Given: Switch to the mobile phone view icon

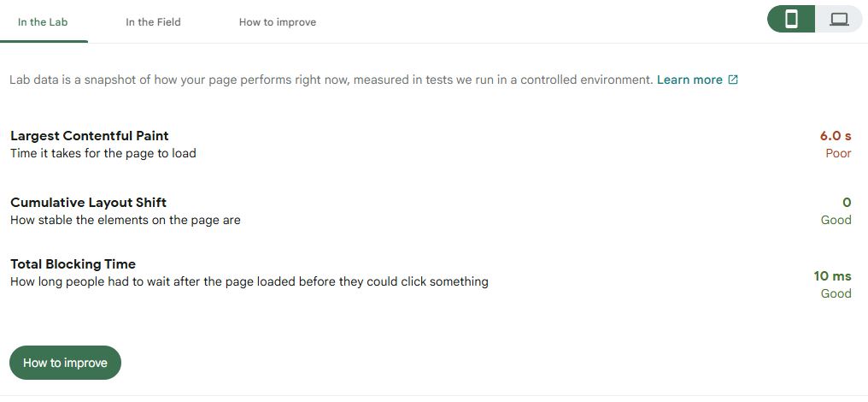Looking at the screenshot, I should 791,20.
